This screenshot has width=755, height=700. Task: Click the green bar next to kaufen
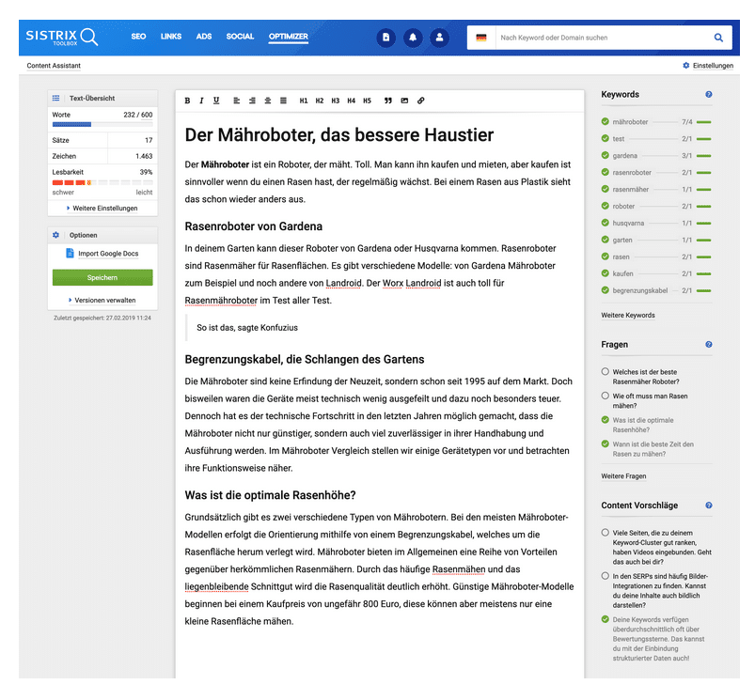[703, 273]
